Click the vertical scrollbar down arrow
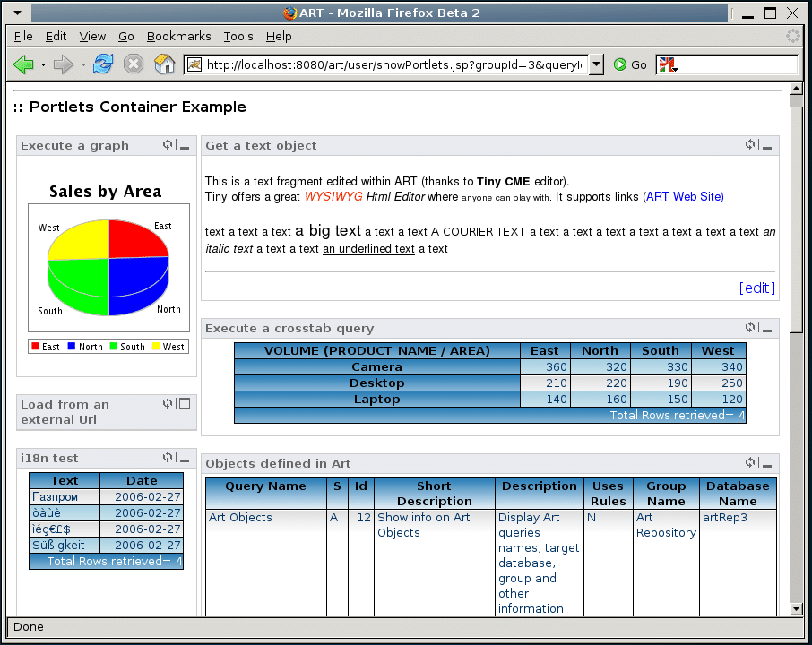The height and width of the screenshot is (645, 812). coord(796,606)
